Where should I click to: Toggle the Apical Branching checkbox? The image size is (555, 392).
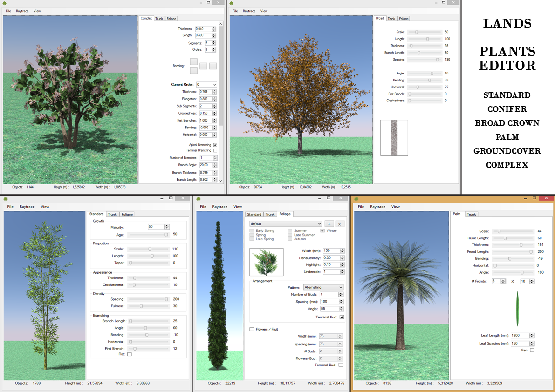click(215, 145)
